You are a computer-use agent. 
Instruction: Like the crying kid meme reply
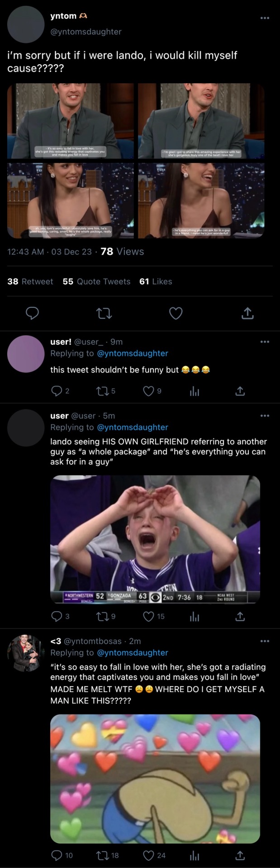coord(148,616)
